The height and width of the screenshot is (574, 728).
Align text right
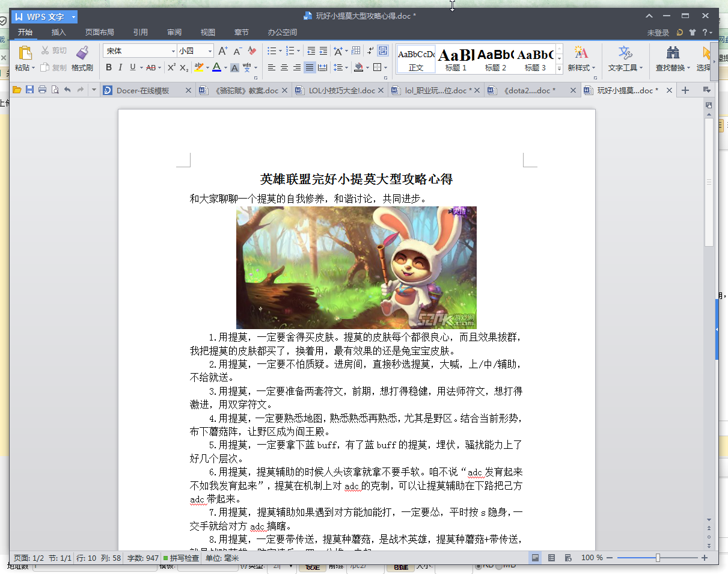coord(297,67)
